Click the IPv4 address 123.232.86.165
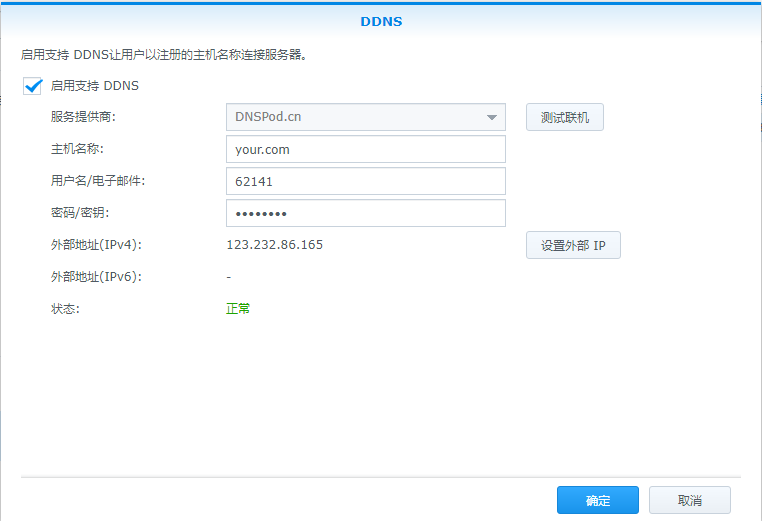This screenshot has width=762, height=521. tap(275, 245)
